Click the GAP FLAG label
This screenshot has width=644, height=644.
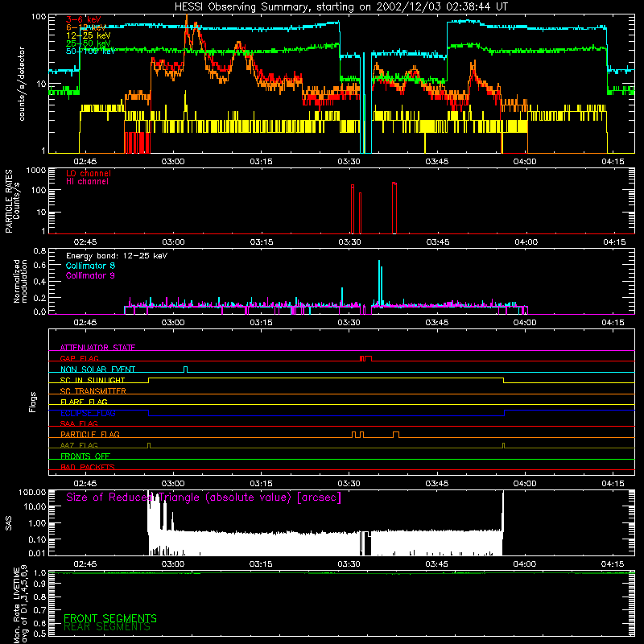coord(79,358)
